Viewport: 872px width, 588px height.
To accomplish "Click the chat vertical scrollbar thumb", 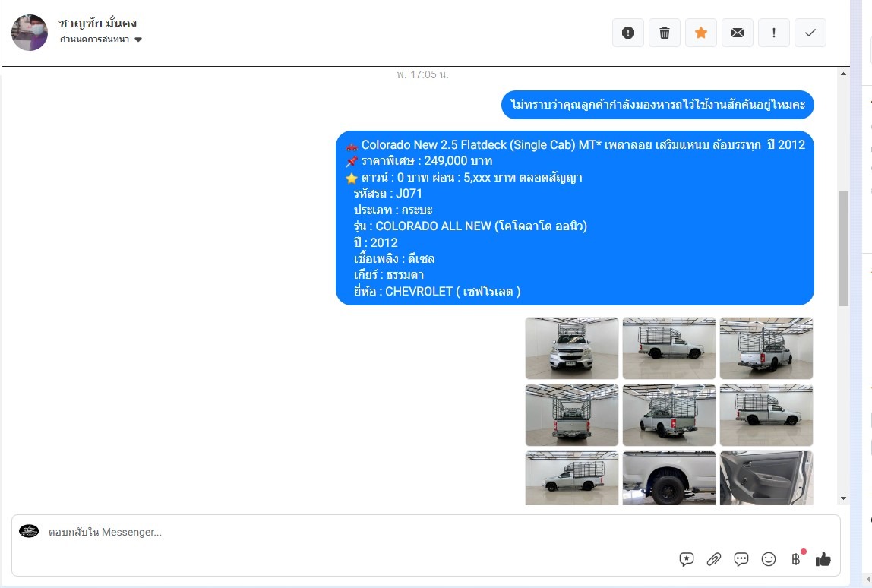I will point(844,248).
